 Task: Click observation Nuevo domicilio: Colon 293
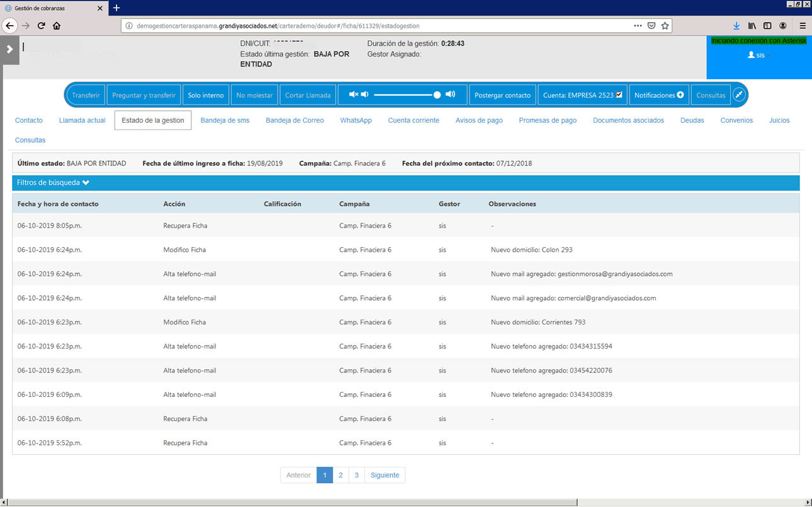click(x=532, y=250)
